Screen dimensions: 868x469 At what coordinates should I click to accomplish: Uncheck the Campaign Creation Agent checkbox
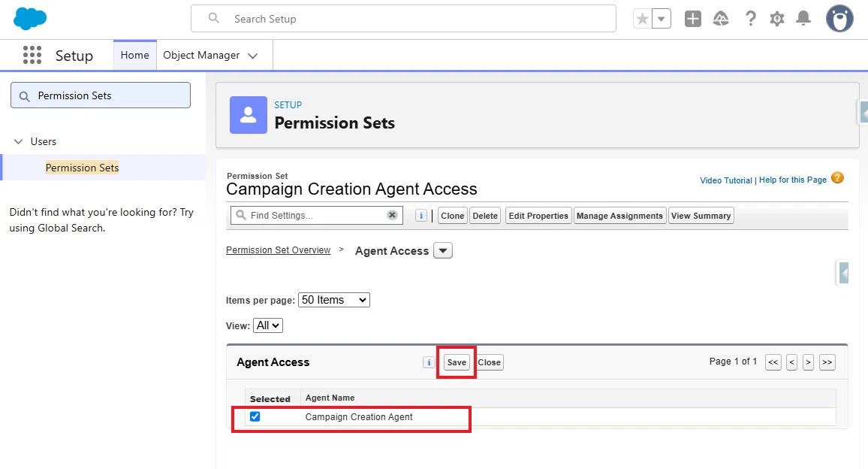click(x=255, y=416)
